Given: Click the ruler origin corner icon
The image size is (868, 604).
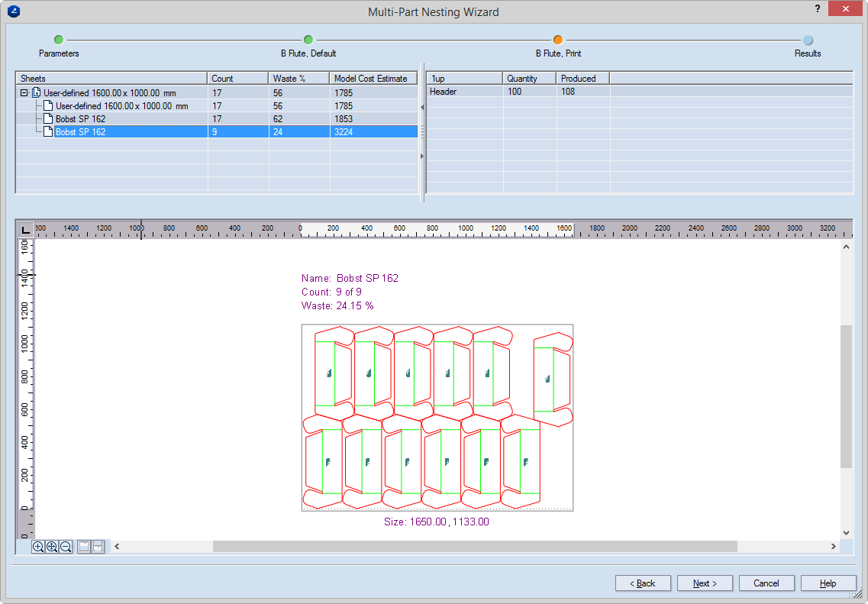Looking at the screenshot, I should (25, 230).
